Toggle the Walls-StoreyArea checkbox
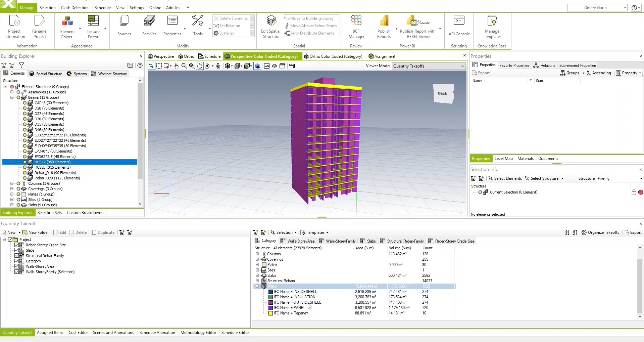The height and width of the screenshot is (342, 644). click(x=17, y=266)
